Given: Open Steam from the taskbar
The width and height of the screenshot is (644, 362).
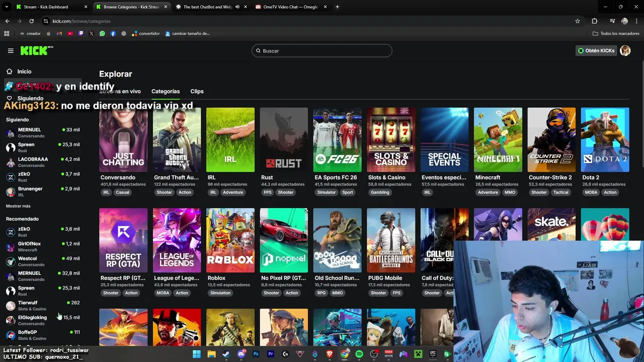Looking at the screenshot, I should point(226,354).
